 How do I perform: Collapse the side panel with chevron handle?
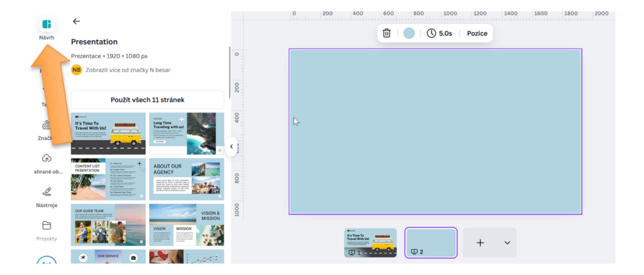tap(231, 146)
